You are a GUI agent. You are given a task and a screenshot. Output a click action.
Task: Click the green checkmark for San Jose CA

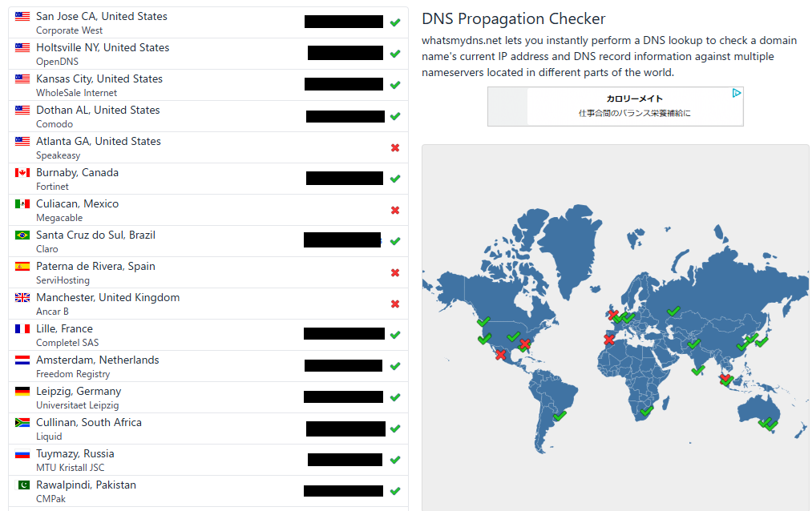point(395,22)
